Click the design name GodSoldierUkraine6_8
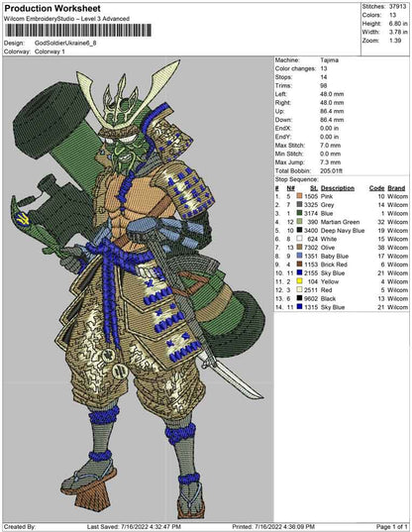 65,43
